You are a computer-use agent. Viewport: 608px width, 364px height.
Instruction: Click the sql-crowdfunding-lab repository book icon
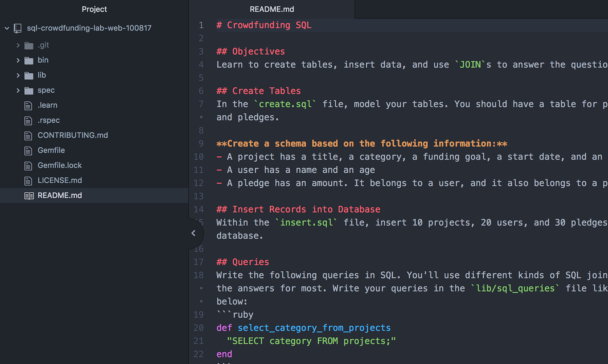point(17,28)
